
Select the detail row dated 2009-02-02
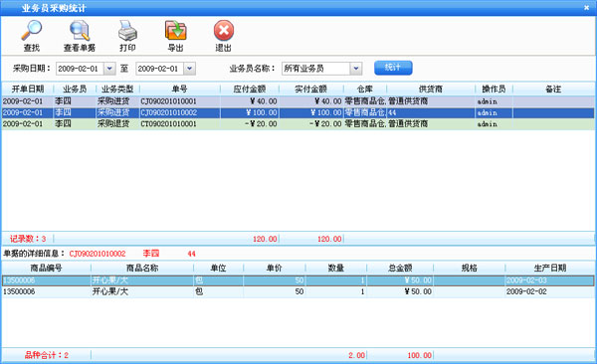tap(298, 291)
